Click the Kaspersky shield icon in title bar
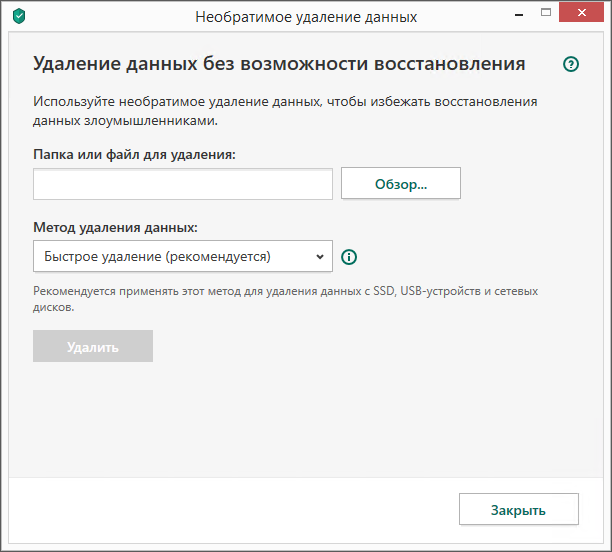Image resolution: width=612 pixels, height=552 pixels. pos(20,17)
